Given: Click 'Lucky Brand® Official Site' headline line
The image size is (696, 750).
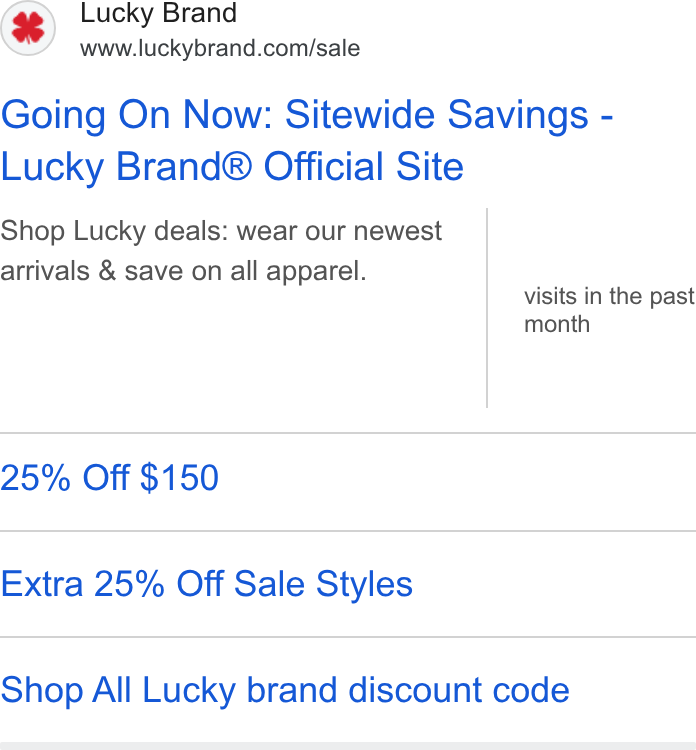Looking at the screenshot, I should 232,166.
